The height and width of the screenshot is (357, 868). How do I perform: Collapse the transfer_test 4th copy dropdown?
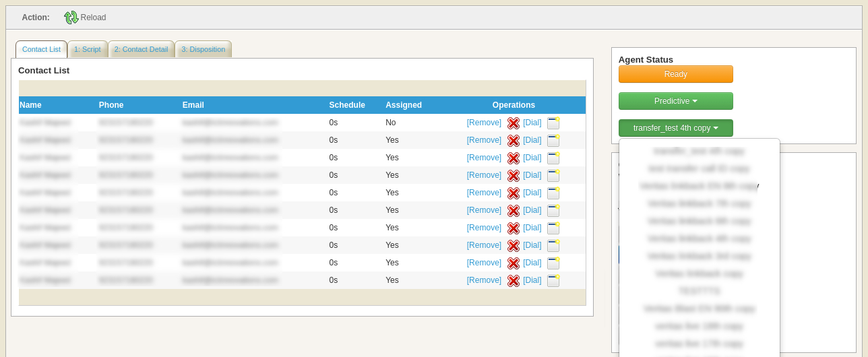coord(675,128)
